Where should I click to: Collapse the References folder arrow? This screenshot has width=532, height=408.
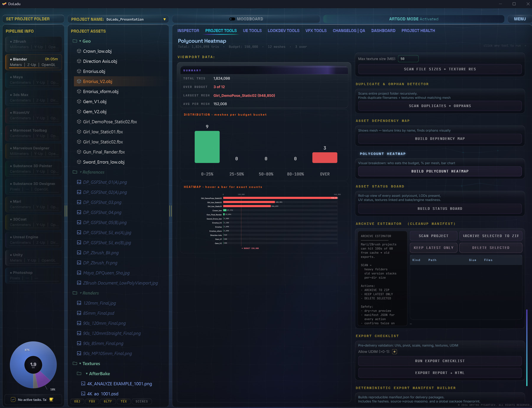pos(80,172)
